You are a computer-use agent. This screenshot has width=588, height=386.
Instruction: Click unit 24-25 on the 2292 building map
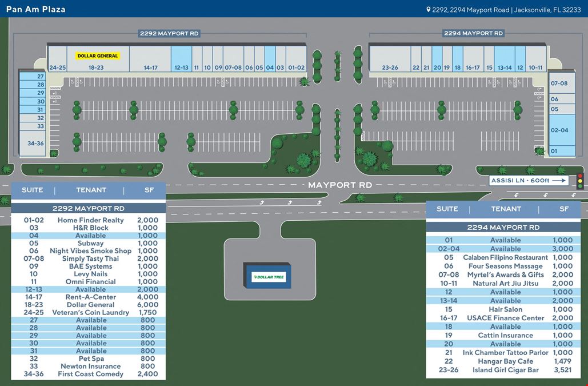click(x=57, y=58)
